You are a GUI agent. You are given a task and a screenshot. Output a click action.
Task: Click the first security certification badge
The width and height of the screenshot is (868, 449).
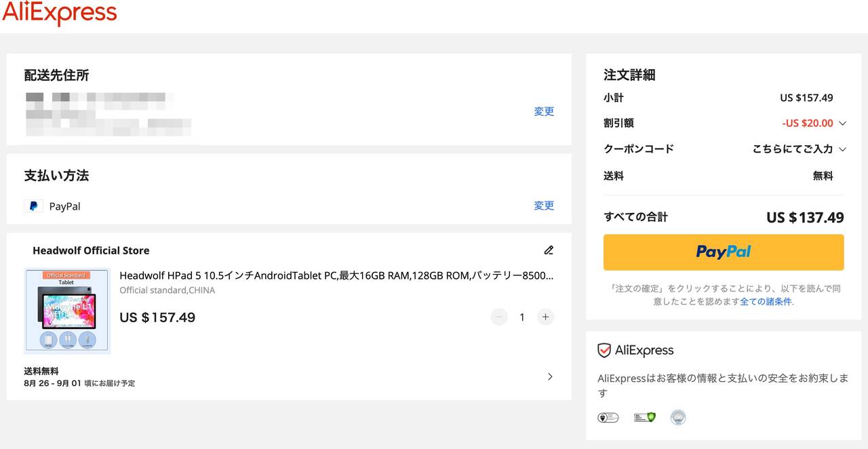click(608, 418)
